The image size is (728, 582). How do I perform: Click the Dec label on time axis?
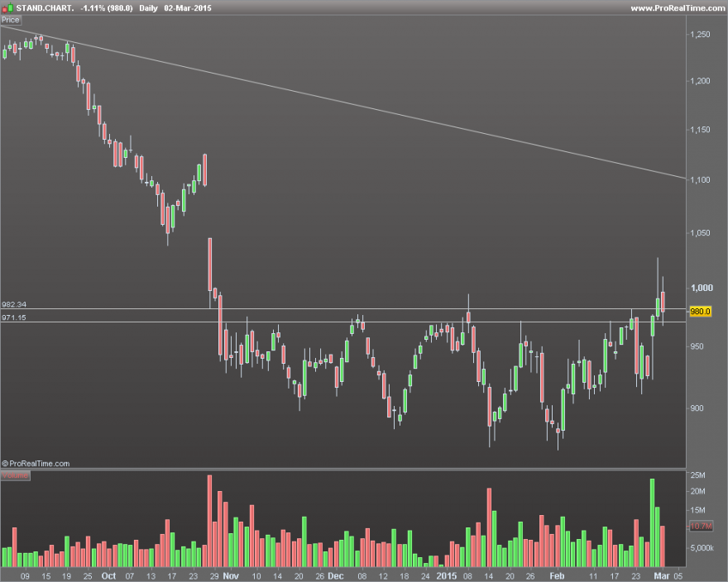pos(336,576)
